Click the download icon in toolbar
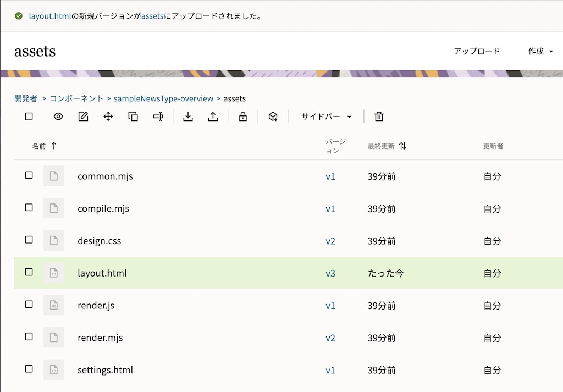 188,117
